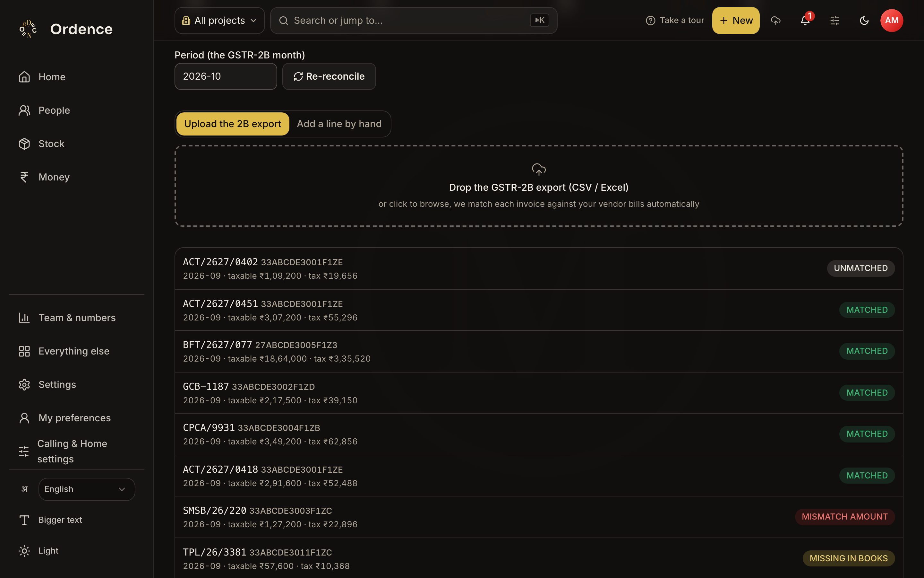Screen dimensions: 924x578
Task: Click the GSTR-2B export drop zone
Action: point(539,186)
